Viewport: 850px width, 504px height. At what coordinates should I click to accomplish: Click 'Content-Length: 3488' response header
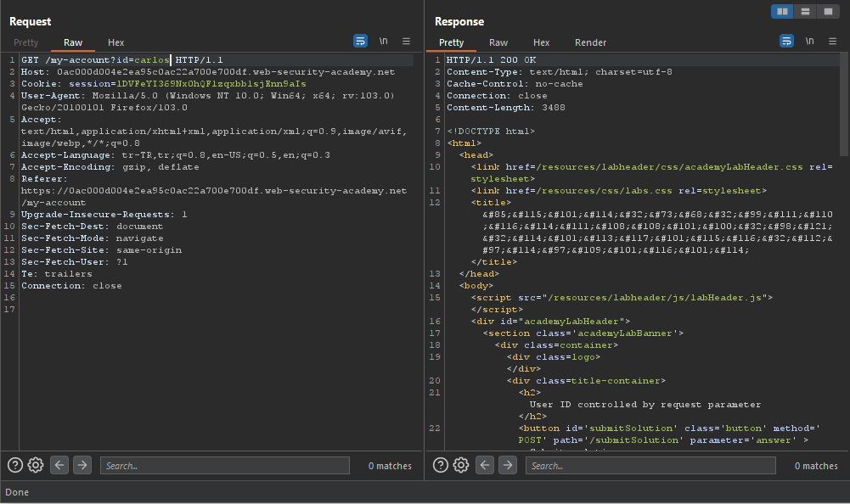point(506,108)
